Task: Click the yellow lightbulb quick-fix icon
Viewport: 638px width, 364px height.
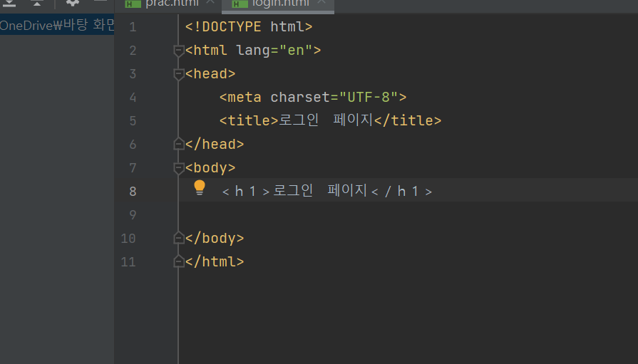Action: tap(200, 188)
